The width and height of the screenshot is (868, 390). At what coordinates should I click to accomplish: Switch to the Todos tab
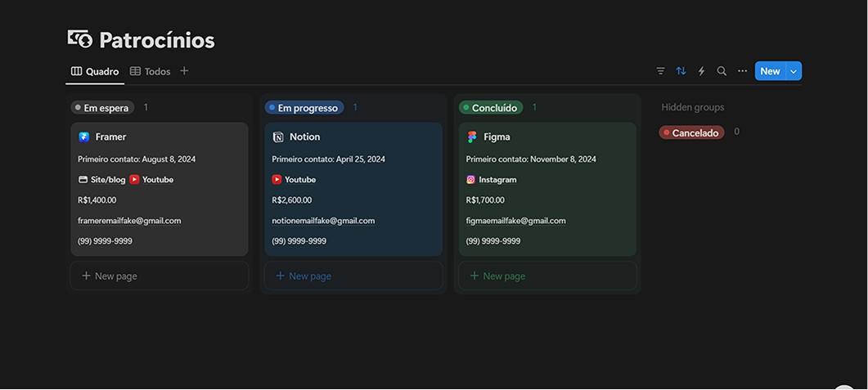[150, 71]
